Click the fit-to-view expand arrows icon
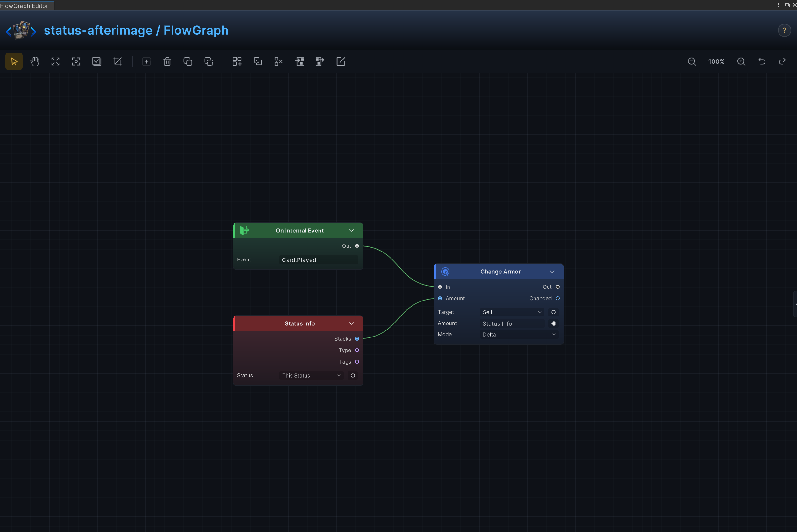This screenshot has width=797, height=532. (x=55, y=61)
